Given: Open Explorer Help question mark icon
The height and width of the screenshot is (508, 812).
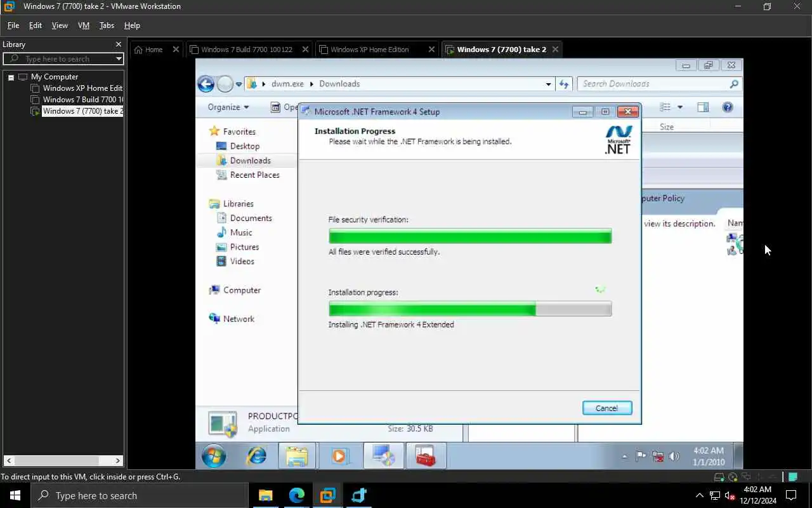Looking at the screenshot, I should (x=728, y=107).
